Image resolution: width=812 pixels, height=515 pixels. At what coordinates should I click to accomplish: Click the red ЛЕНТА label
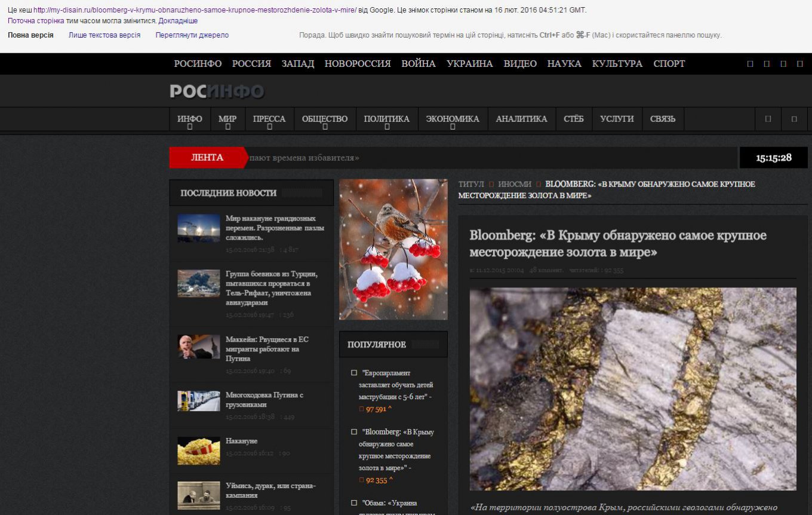coord(207,158)
